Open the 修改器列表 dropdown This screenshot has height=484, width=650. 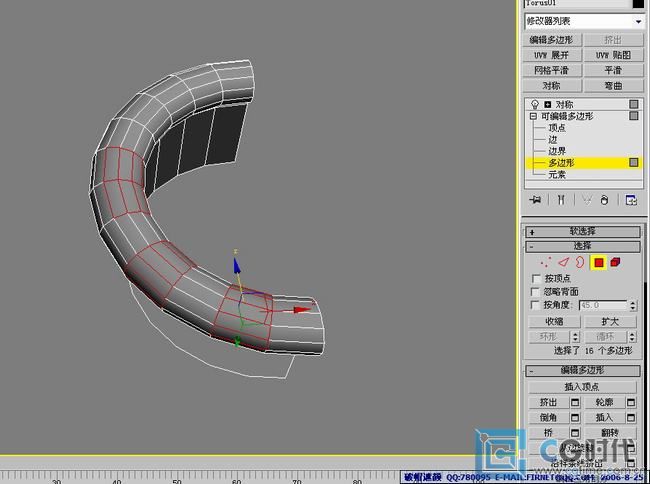click(x=638, y=21)
